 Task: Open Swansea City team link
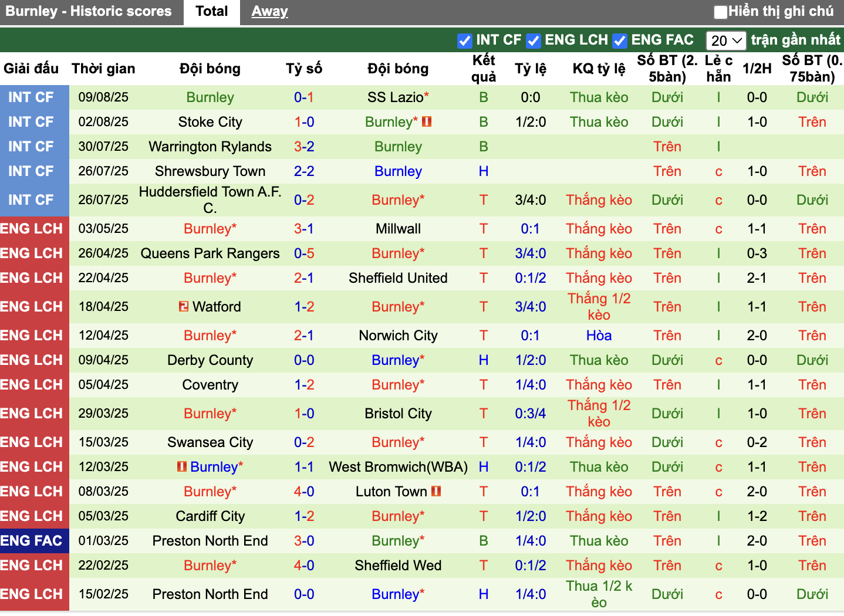(x=210, y=442)
